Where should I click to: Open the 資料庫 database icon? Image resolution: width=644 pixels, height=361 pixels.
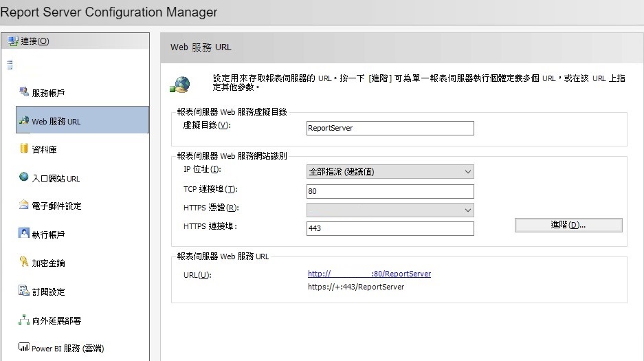click(x=24, y=149)
